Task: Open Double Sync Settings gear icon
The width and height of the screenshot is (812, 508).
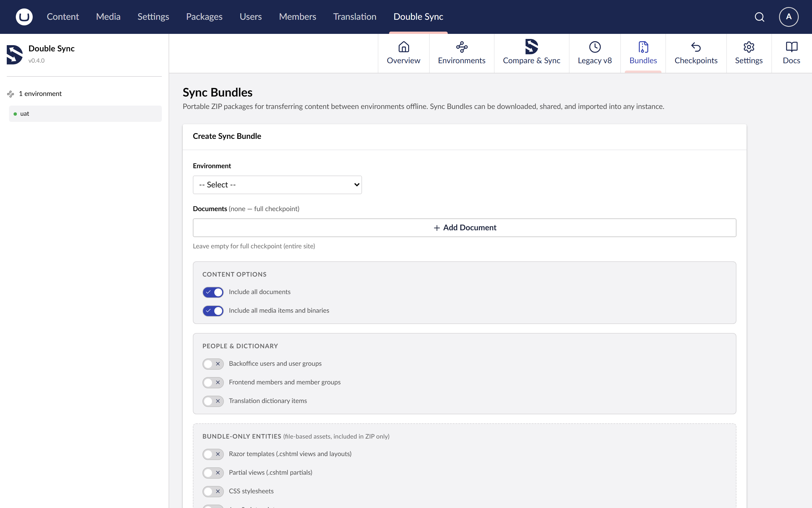Action: click(x=749, y=47)
